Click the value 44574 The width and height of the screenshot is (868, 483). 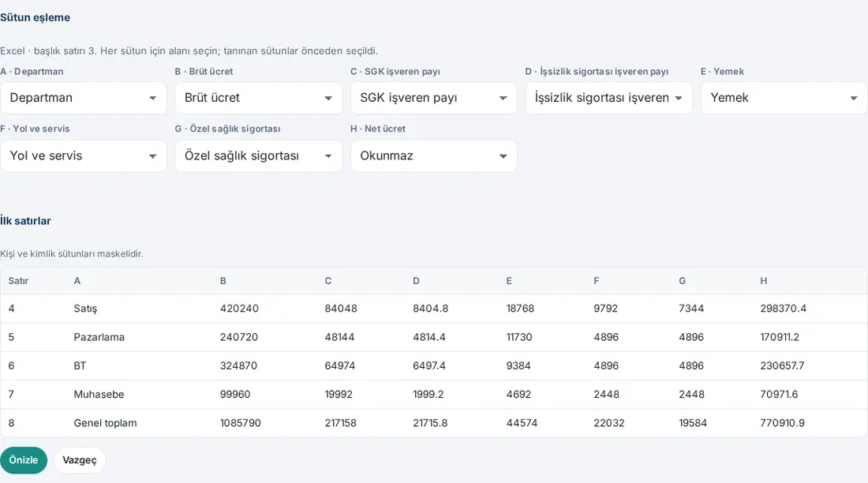coord(522,423)
